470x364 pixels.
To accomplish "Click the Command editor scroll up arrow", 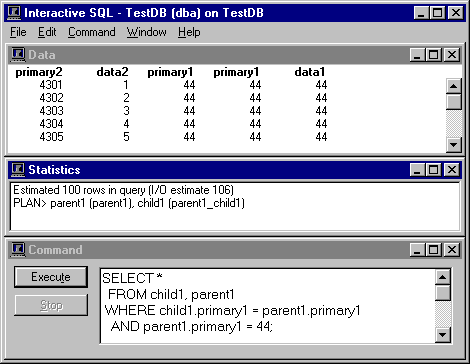I will click(x=443, y=277).
